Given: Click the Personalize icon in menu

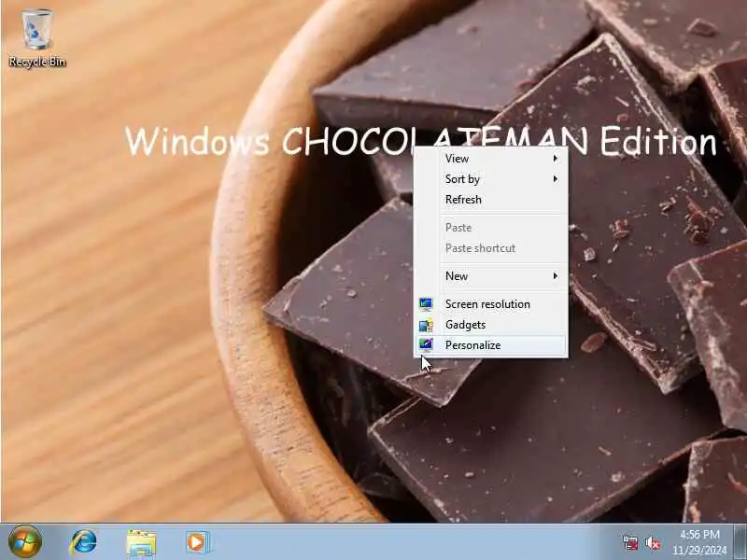Looking at the screenshot, I should pos(426,344).
